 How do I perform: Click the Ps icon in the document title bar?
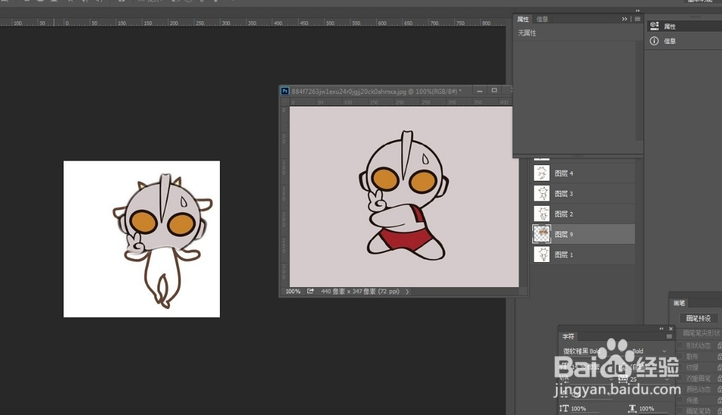click(x=285, y=91)
